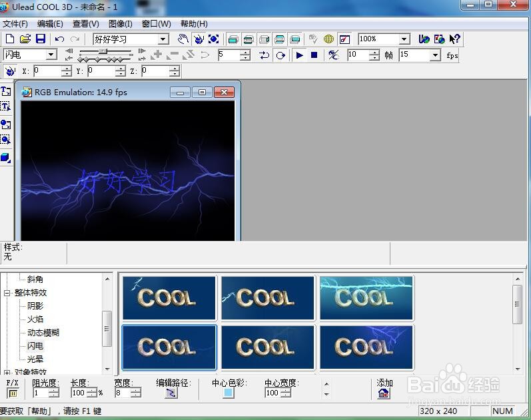This screenshot has height=420, width=531.
Task: Choose the purple lightning COOL thumbnail
Action: tap(366, 347)
